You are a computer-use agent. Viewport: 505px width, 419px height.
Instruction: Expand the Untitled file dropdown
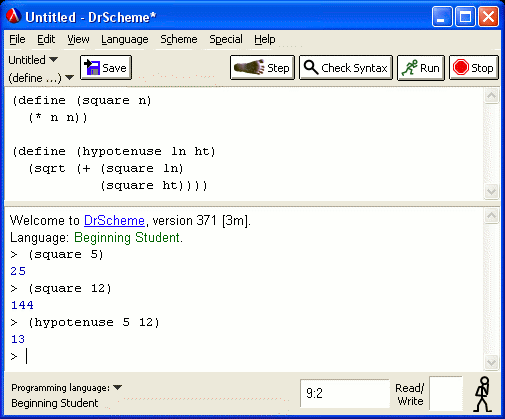(x=33, y=60)
